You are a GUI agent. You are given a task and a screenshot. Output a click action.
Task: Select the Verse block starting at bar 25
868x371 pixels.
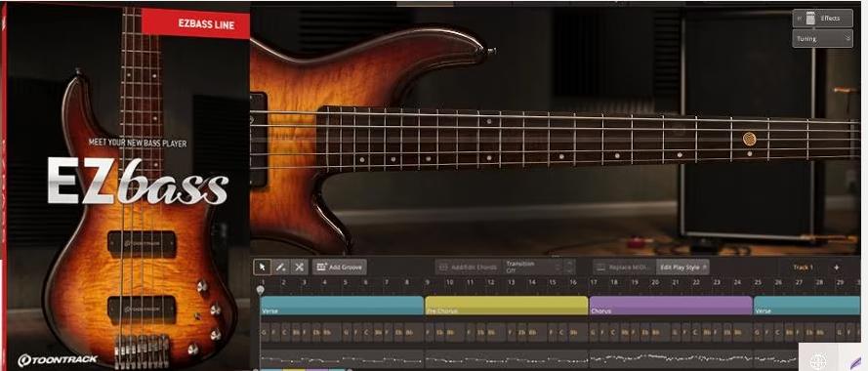point(806,306)
